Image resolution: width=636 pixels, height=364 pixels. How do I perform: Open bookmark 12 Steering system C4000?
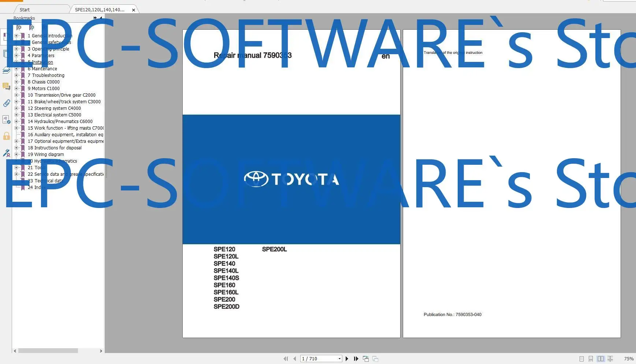(x=54, y=108)
